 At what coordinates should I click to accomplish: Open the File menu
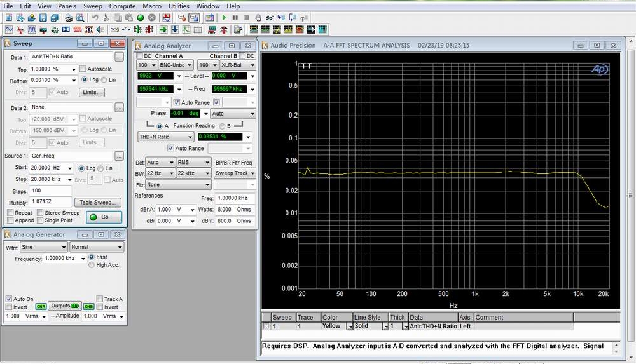pyautogui.click(x=8, y=6)
